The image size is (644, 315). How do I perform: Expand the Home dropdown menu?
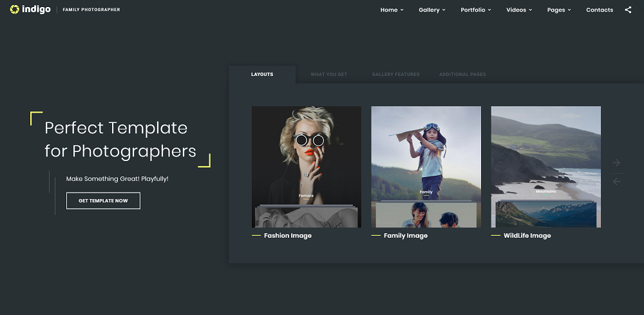(x=392, y=10)
